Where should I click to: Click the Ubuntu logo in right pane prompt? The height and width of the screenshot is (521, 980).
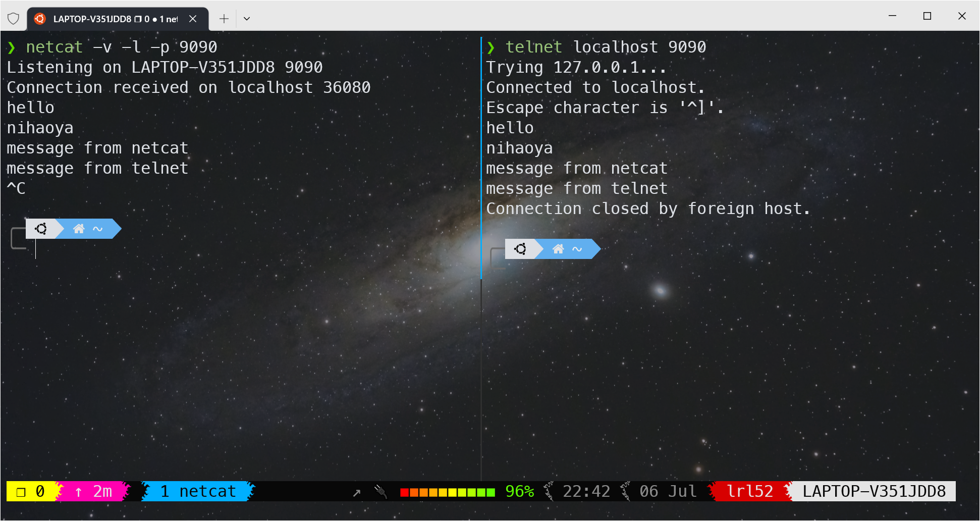coord(521,249)
